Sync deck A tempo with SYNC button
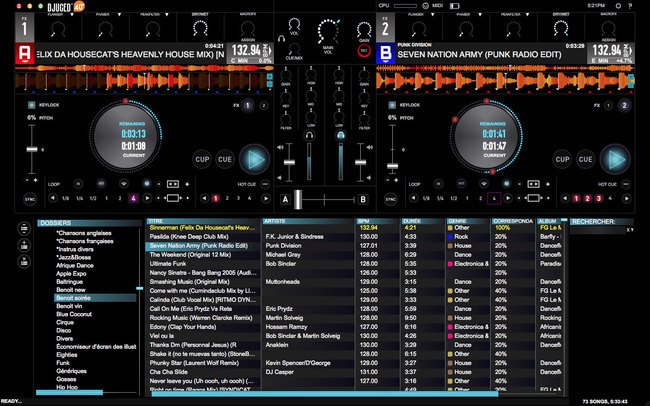 click(x=30, y=199)
